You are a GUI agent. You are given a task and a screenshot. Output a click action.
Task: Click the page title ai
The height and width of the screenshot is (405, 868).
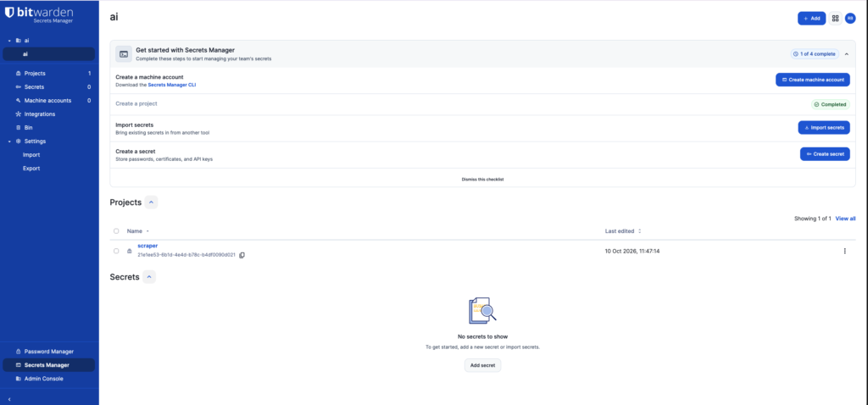(x=114, y=17)
